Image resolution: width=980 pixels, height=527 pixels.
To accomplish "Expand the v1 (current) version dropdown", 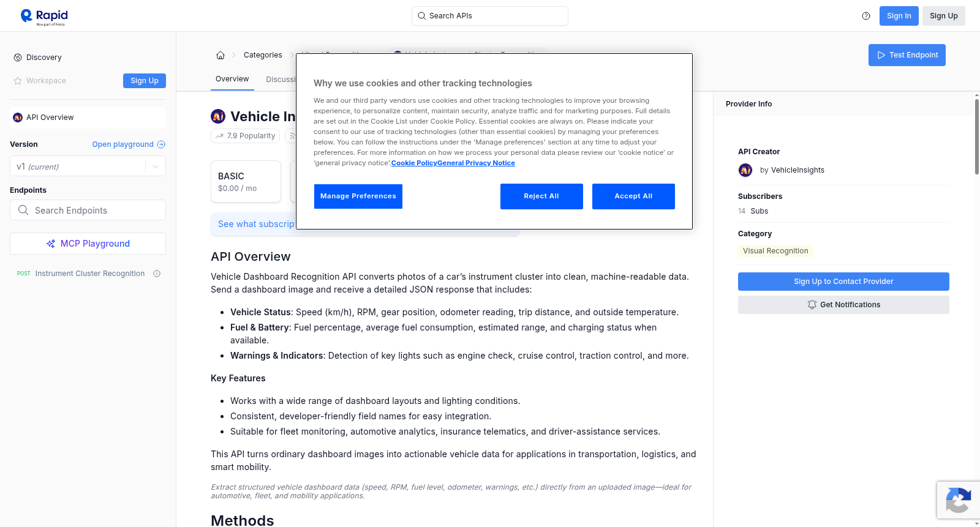I will click(x=88, y=166).
